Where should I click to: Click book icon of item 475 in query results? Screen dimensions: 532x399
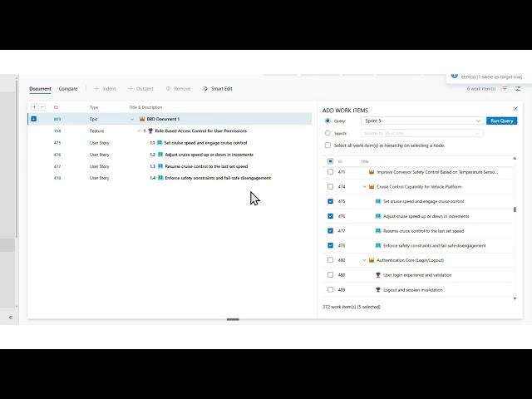pos(378,201)
